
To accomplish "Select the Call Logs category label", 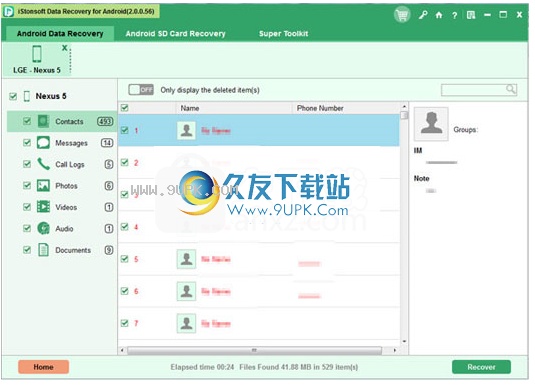I will (70, 165).
